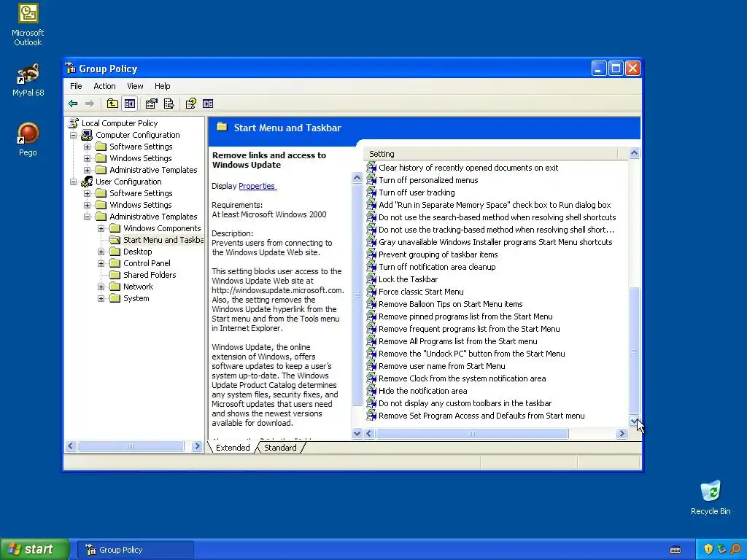Click the on-screen keyboard taskbar icon

tap(676, 550)
